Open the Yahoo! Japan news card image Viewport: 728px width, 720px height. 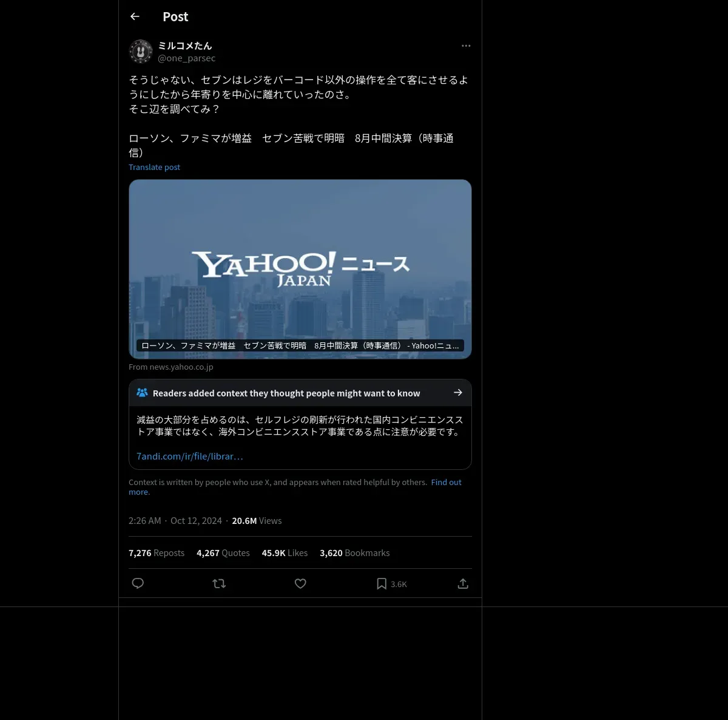click(x=300, y=269)
